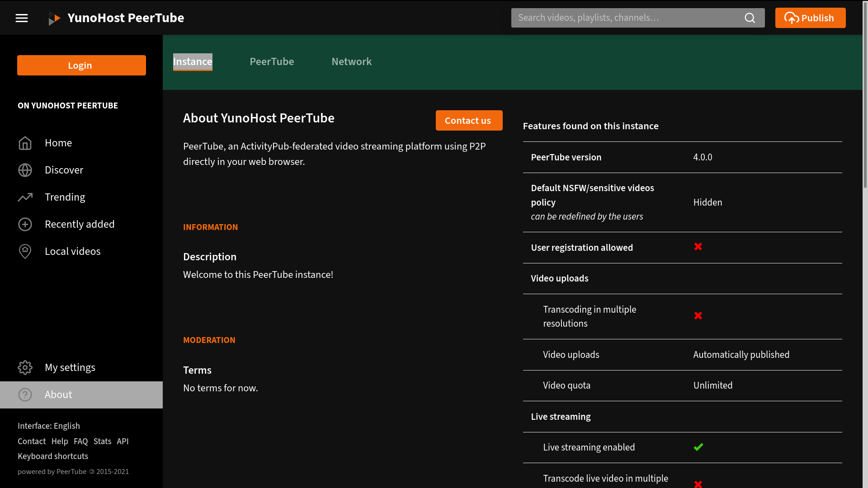Select the Instance tab
Image resolution: width=868 pixels, height=488 pixels.
click(193, 62)
